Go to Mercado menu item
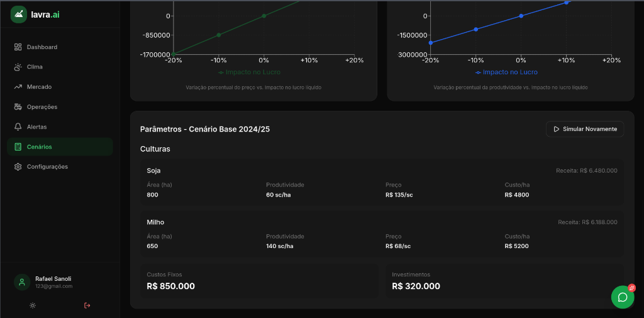Viewport: 644px width, 318px height. pyautogui.click(x=39, y=87)
